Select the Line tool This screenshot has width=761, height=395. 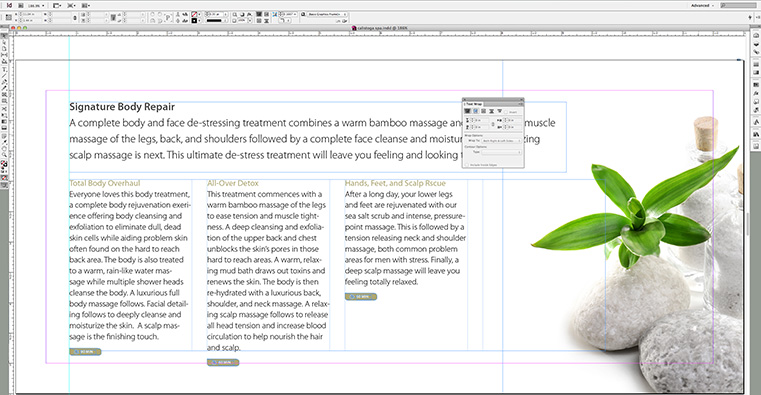pos(4,76)
